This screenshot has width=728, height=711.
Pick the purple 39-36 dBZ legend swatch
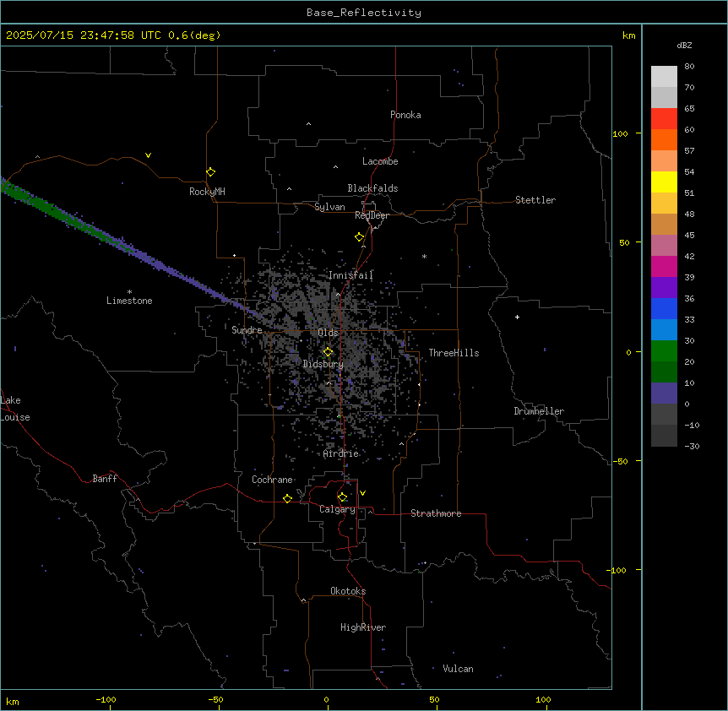click(x=664, y=288)
